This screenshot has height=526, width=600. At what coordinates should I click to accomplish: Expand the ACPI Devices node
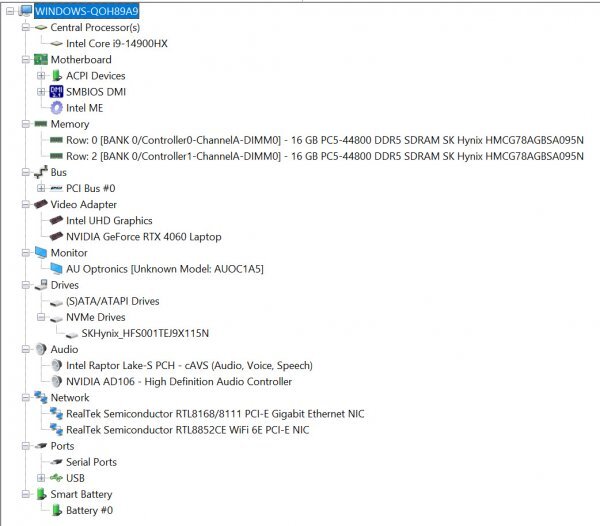[41, 76]
